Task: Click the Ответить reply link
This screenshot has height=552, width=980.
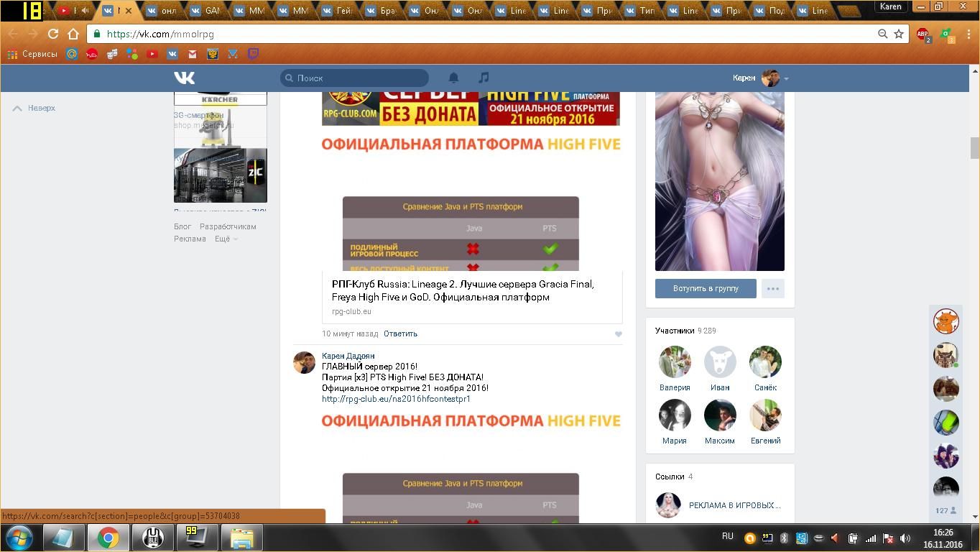Action: click(400, 333)
